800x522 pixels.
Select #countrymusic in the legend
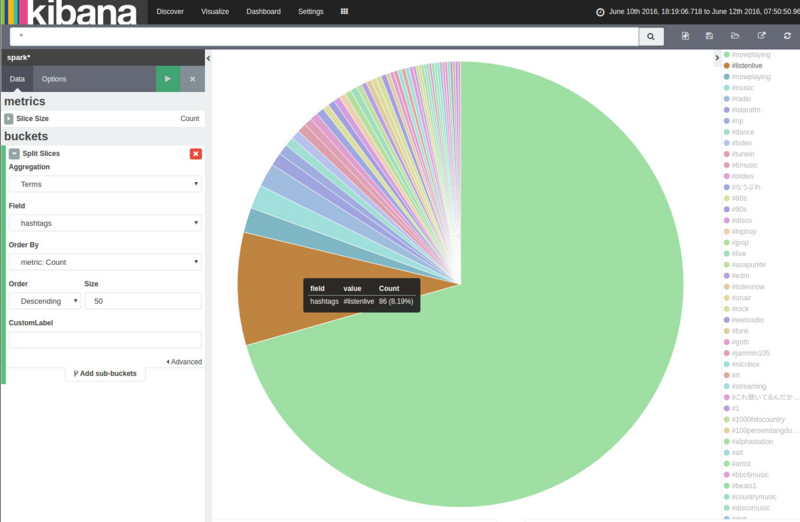(754, 496)
